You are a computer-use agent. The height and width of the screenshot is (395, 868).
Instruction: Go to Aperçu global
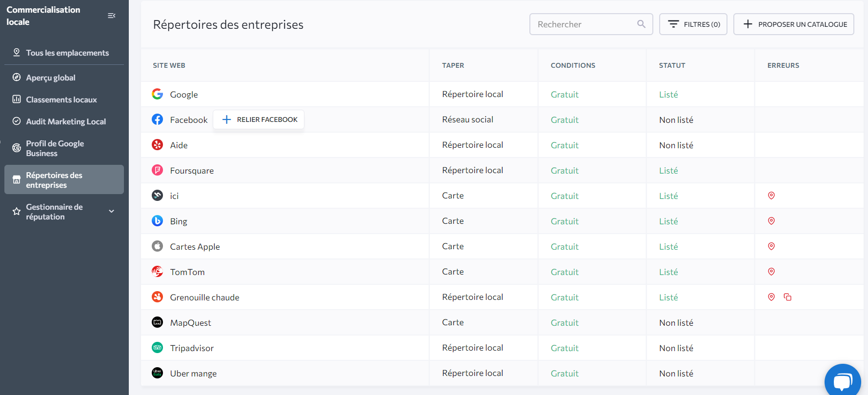[x=51, y=78]
